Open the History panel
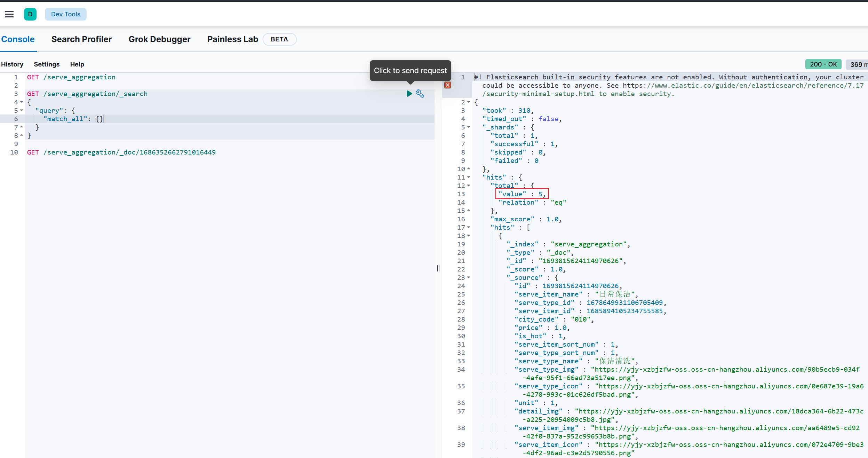This screenshot has width=868, height=458. pyautogui.click(x=12, y=64)
